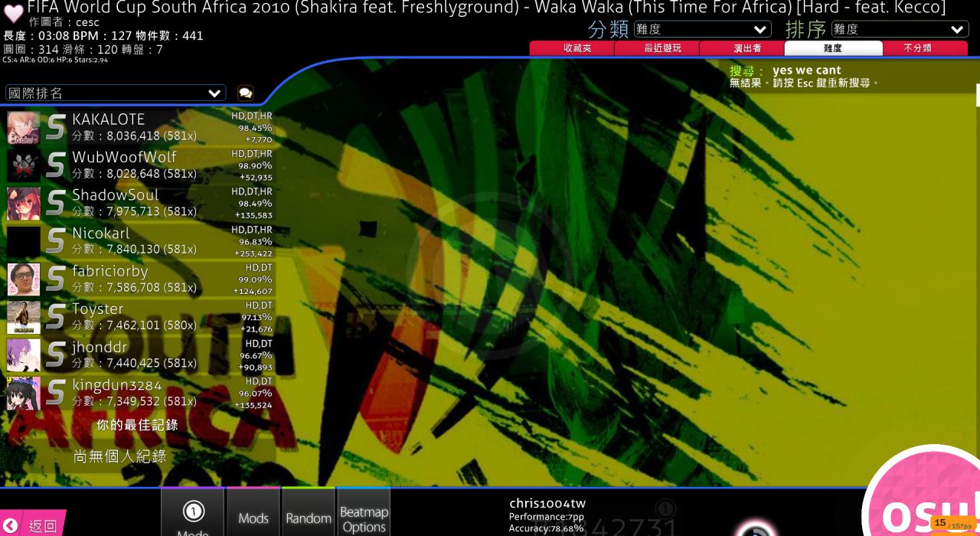Pick a Random beatmap
This screenshot has width=980, height=536.
(x=309, y=511)
